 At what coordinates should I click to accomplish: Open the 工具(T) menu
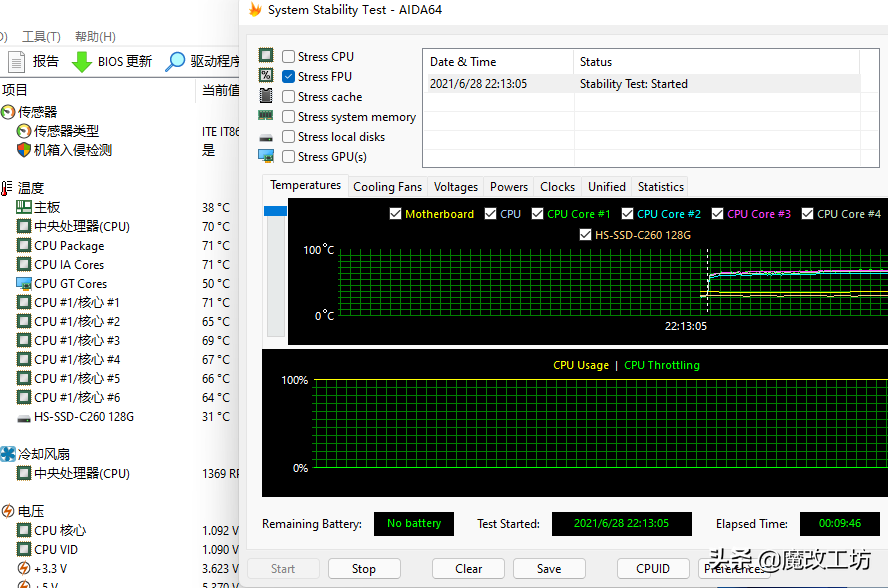41,37
